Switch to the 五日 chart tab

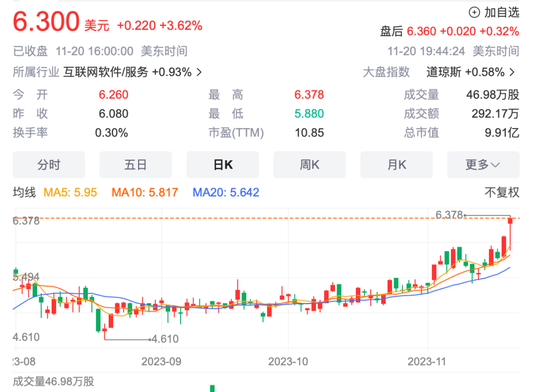pyautogui.click(x=135, y=165)
